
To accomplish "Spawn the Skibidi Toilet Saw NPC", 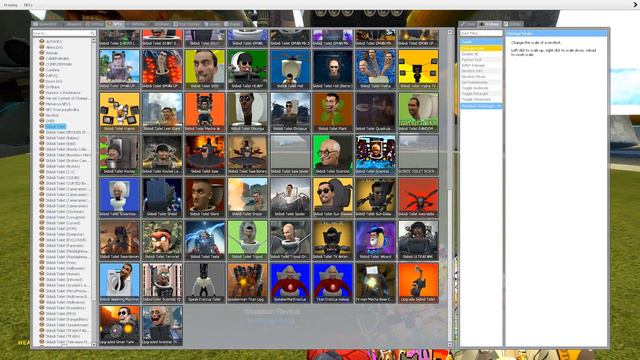I will pyautogui.click(x=205, y=155).
